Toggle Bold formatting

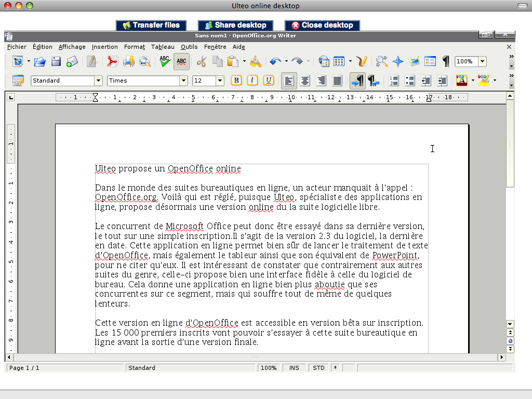tap(236, 81)
